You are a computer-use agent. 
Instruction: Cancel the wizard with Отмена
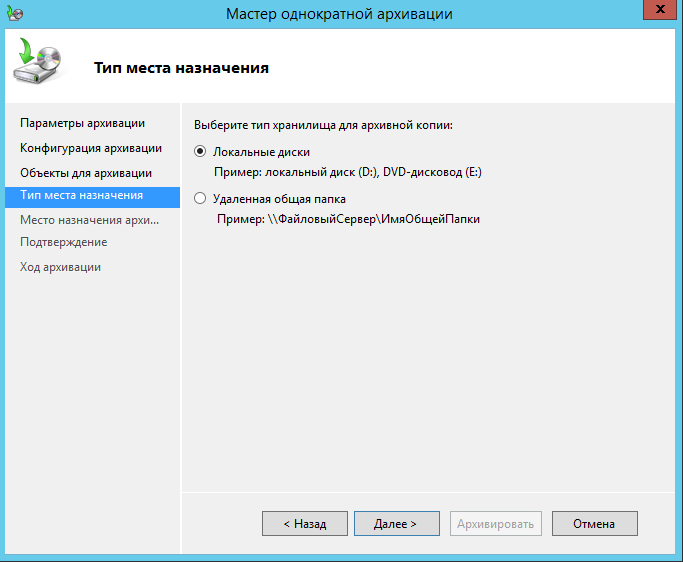click(x=595, y=524)
